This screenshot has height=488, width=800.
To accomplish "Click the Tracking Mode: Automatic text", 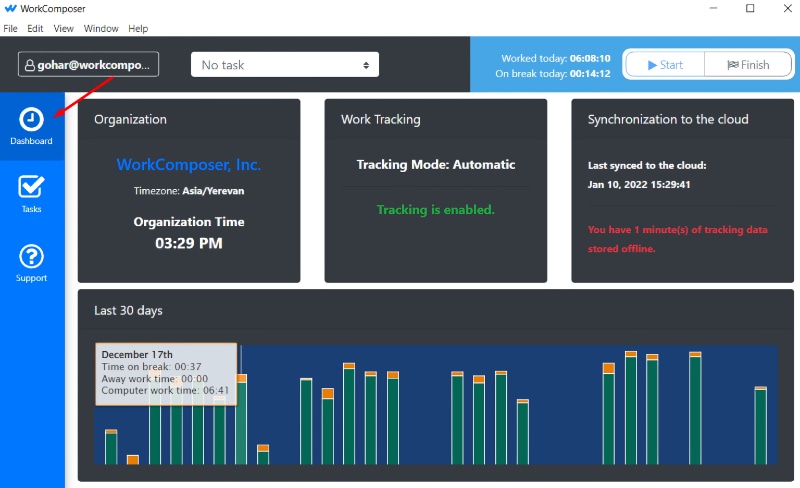I will (x=436, y=164).
